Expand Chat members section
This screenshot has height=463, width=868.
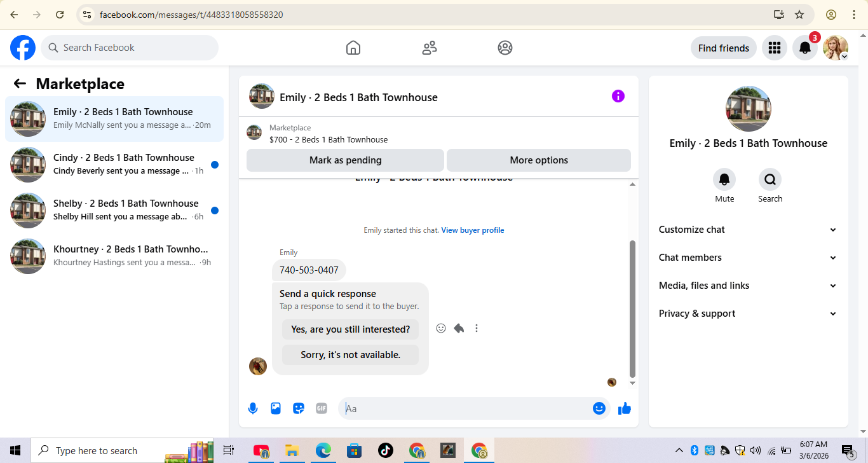[x=748, y=258]
